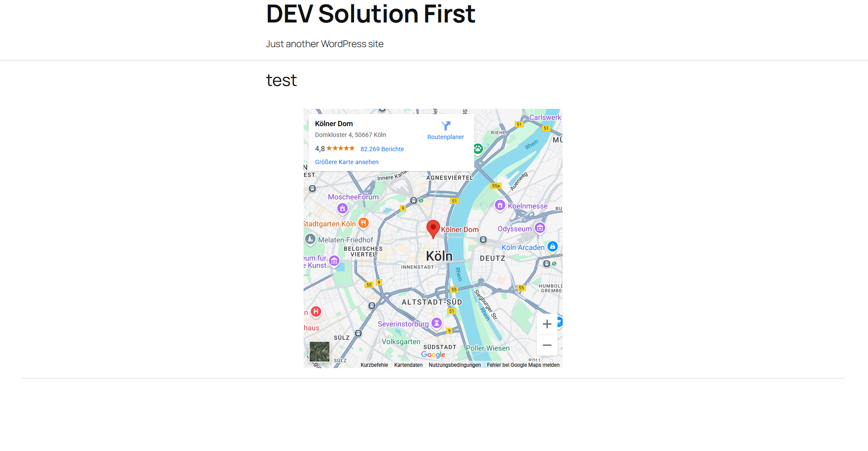This screenshot has width=868, height=451.
Task: Click the Stadtgarten Köln restaurant icon
Action: [364, 223]
